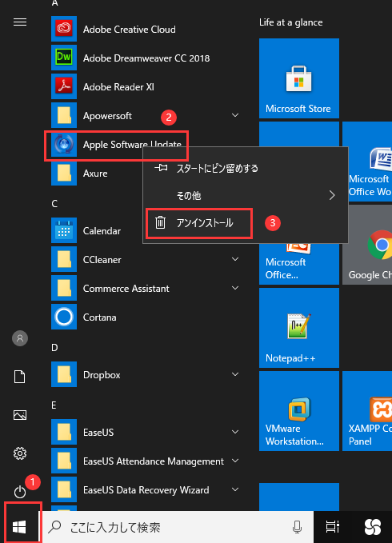The image size is (392, 543).
Task: Select その他 in context menu
Action: coord(246,195)
